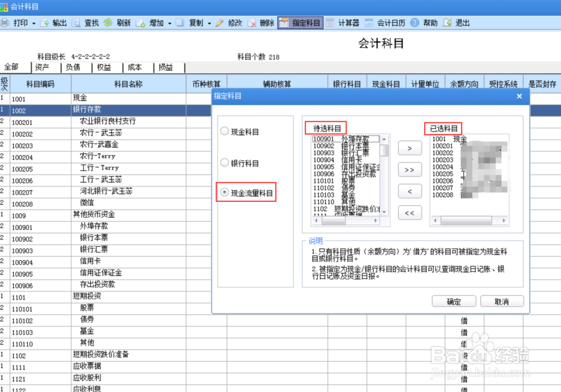Switch to the 损益 category tab
Image resolution: width=561 pixels, height=392 pixels.
click(x=166, y=67)
